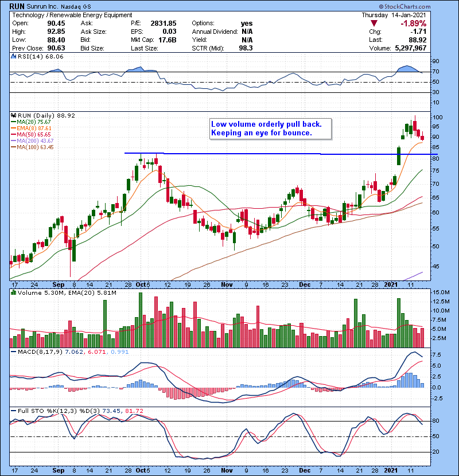The image size is (459, 476).
Task: Click the Yield N/A value
Action: tap(247, 40)
